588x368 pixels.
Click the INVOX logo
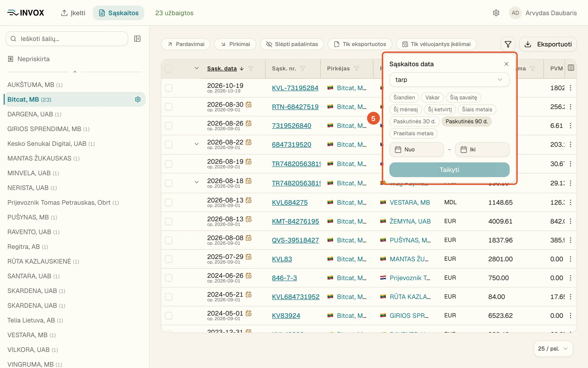pos(25,13)
